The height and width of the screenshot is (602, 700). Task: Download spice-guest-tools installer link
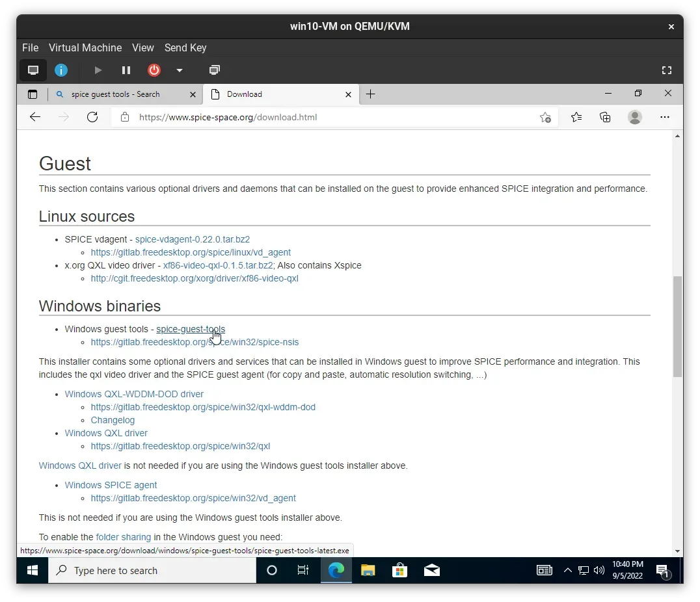tap(191, 330)
